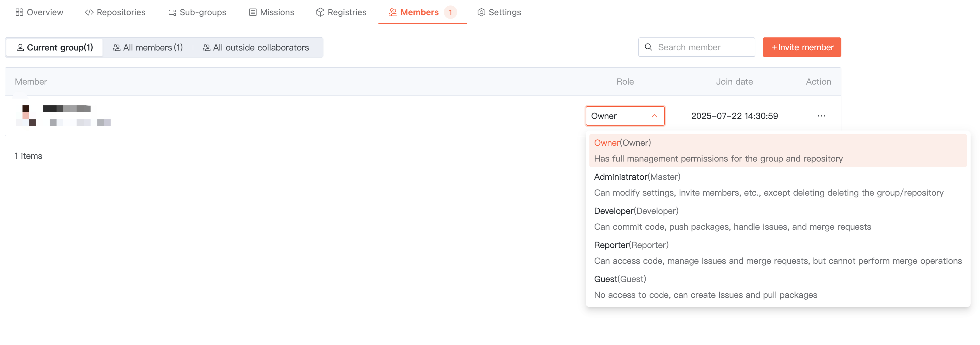Click the Settings hexagon gear icon
980x345 pixels.
click(481, 12)
